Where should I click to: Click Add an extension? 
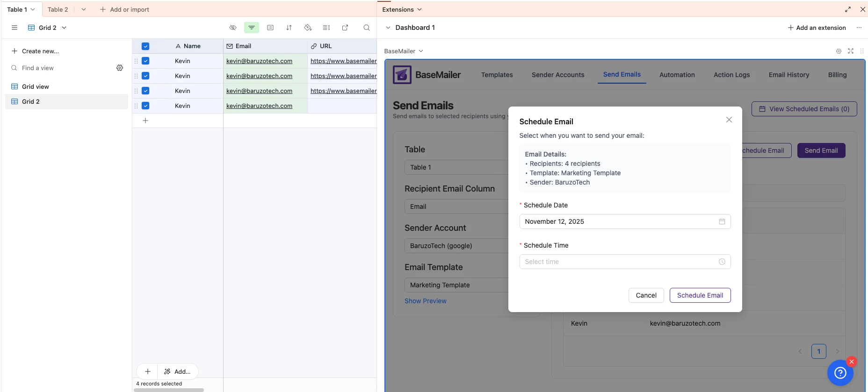[817, 28]
